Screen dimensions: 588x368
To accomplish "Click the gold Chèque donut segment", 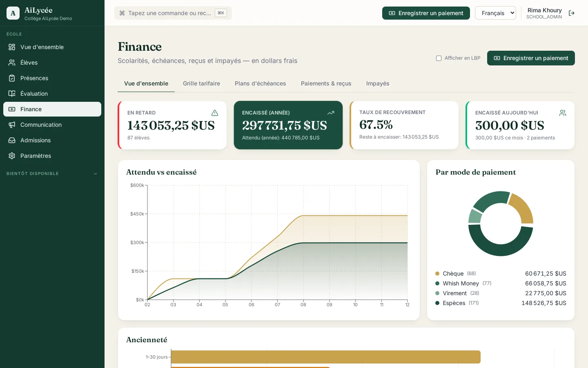I will 522,208.
